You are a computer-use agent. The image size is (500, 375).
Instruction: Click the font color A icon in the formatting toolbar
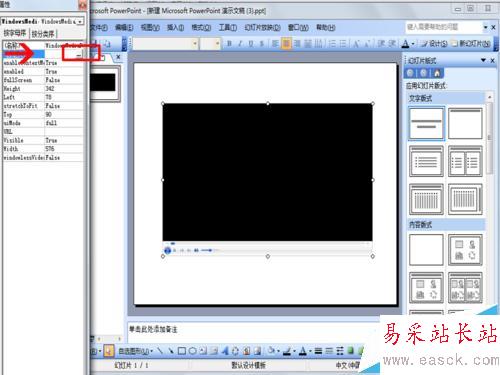[405, 44]
